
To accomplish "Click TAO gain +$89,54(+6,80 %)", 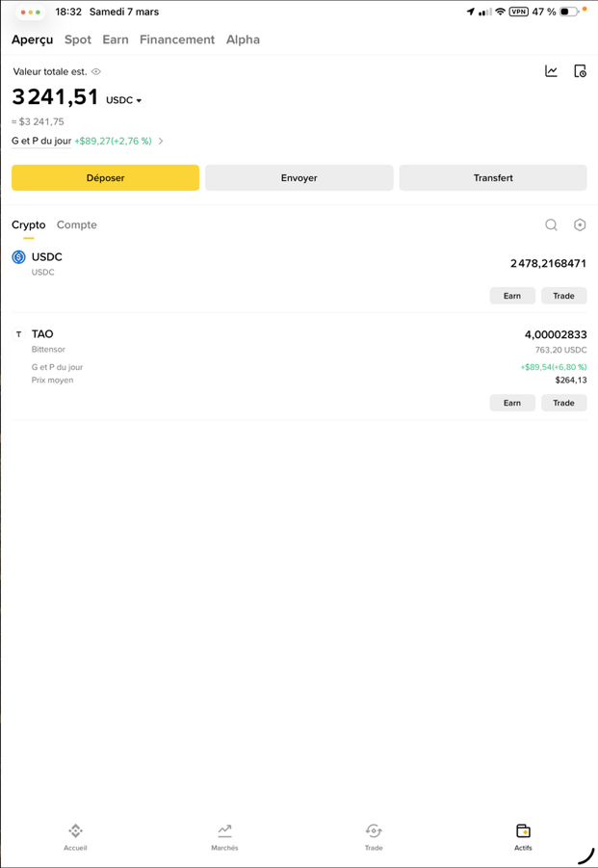I will [553, 367].
